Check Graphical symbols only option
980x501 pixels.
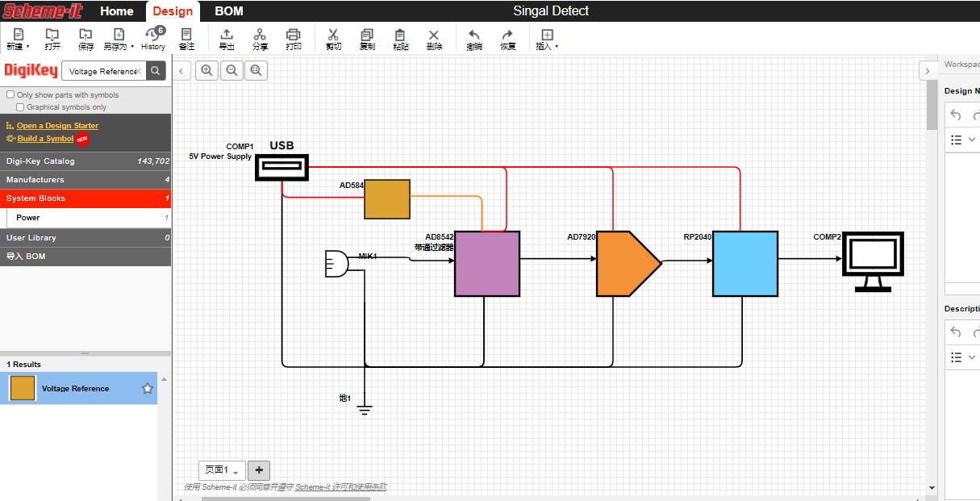click(x=20, y=106)
